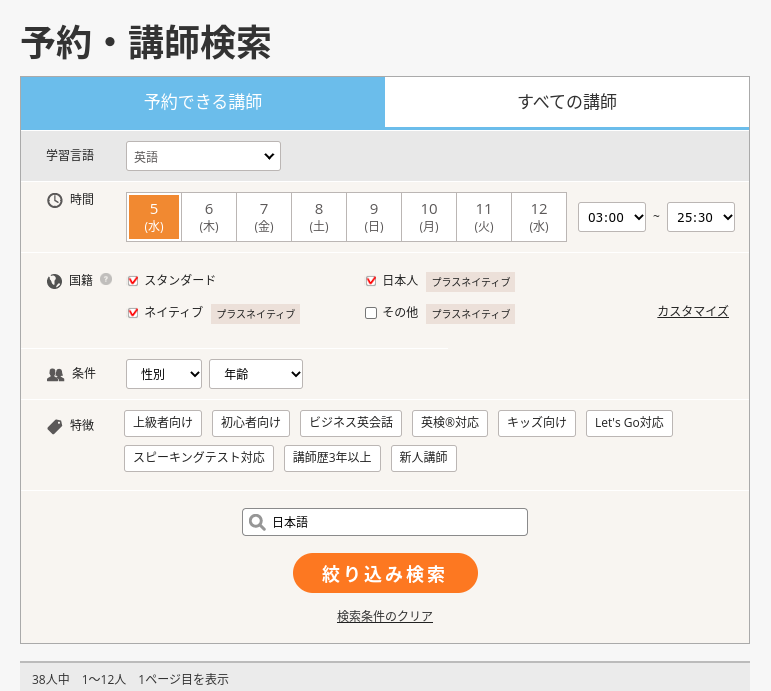Select date 12 (水)
The width and height of the screenshot is (771, 691).
[539, 217]
